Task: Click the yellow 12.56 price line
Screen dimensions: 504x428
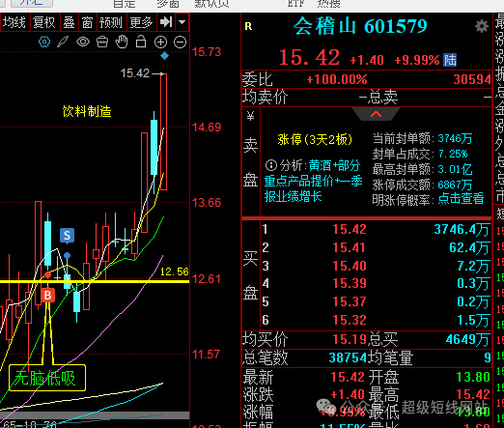Action: coord(95,282)
